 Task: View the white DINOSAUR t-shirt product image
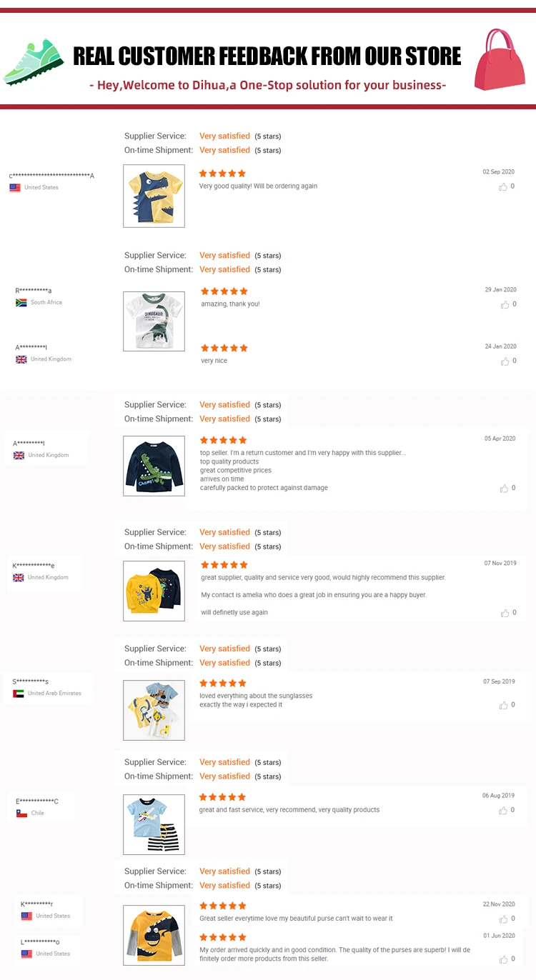pos(154,321)
